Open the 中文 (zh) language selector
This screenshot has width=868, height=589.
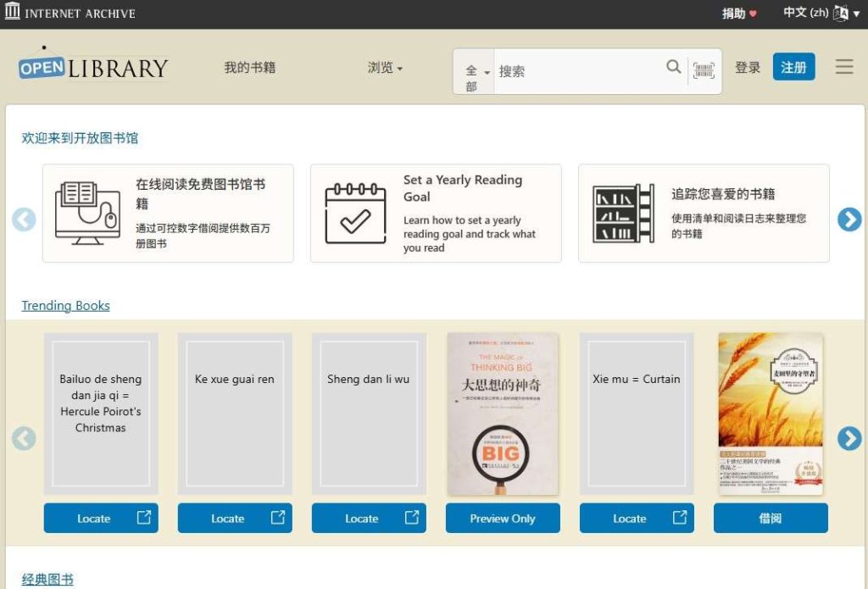(x=815, y=13)
